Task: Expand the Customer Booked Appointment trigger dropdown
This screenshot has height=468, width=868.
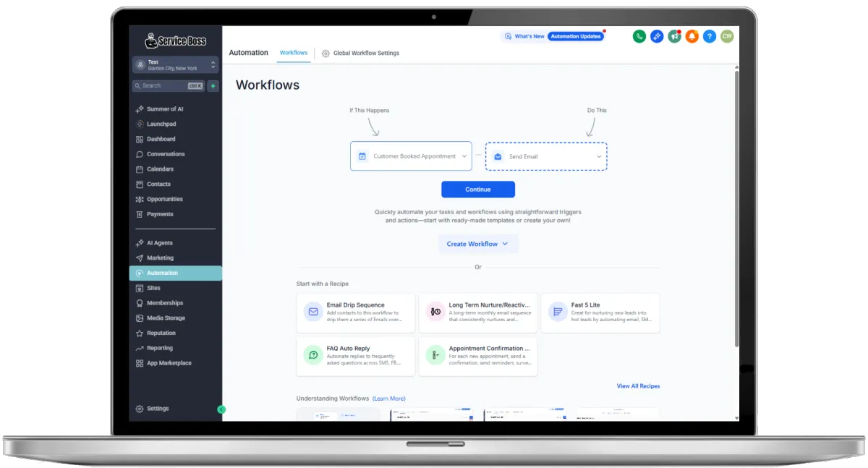Action: (x=411, y=156)
